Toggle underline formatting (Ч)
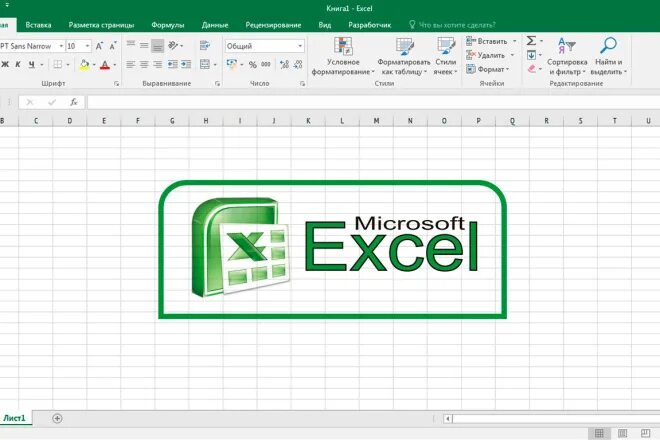 pyautogui.click(x=31, y=64)
